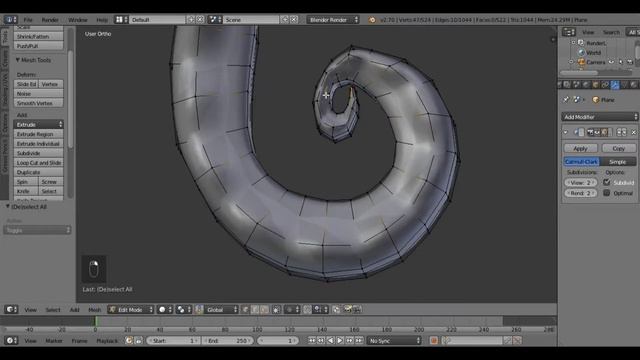Viewport: 640px width, 360px height.
Task: Select the Simple subdivision type
Action: pyautogui.click(x=618, y=162)
